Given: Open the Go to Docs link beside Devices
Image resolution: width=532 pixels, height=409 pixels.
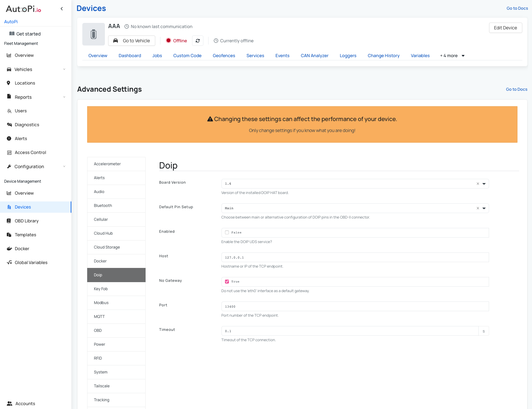Looking at the screenshot, I should coord(517,8).
